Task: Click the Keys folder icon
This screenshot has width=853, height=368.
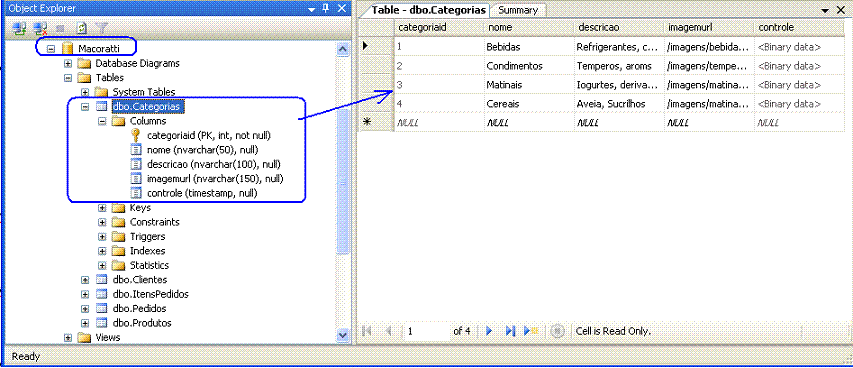Action: (x=119, y=207)
